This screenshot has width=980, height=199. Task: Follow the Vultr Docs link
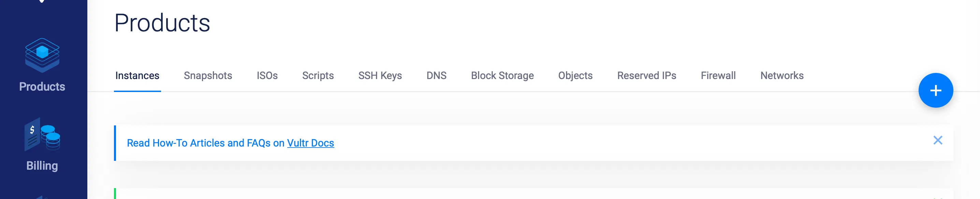310,143
